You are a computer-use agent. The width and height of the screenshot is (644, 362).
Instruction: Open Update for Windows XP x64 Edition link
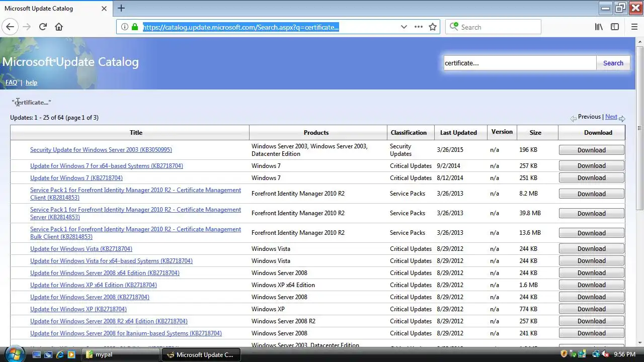click(94, 285)
